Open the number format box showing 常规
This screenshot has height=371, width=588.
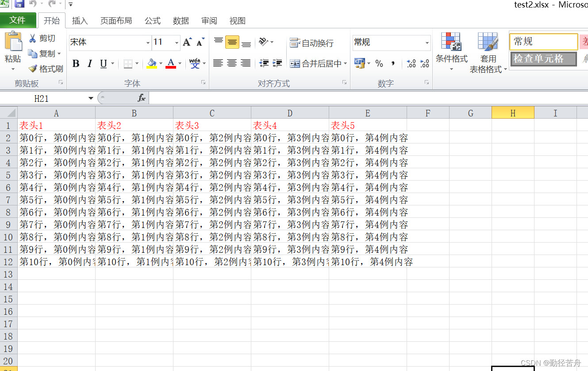click(x=392, y=43)
